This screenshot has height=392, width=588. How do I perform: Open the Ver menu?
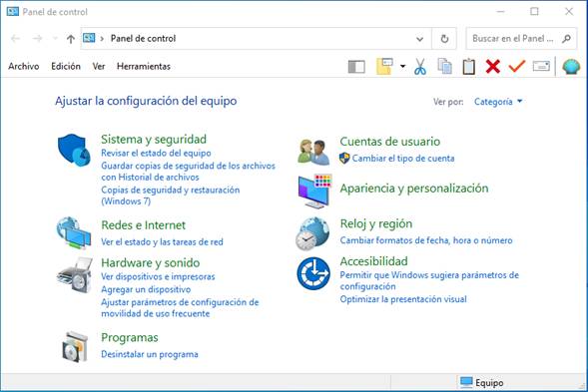point(99,67)
